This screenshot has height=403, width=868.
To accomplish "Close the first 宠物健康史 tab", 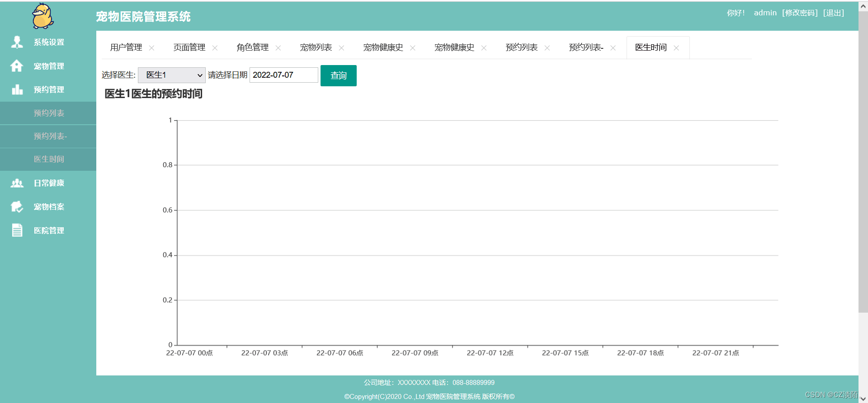I will (x=412, y=48).
